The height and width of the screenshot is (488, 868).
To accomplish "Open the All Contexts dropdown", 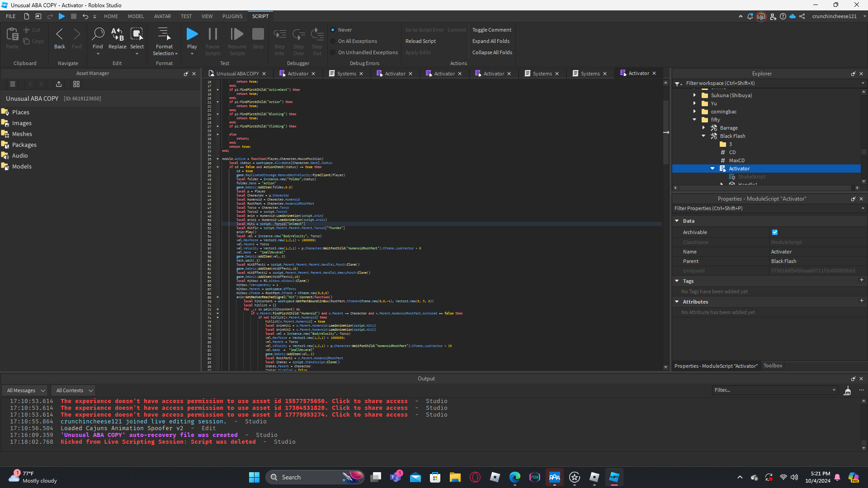I will click(74, 390).
